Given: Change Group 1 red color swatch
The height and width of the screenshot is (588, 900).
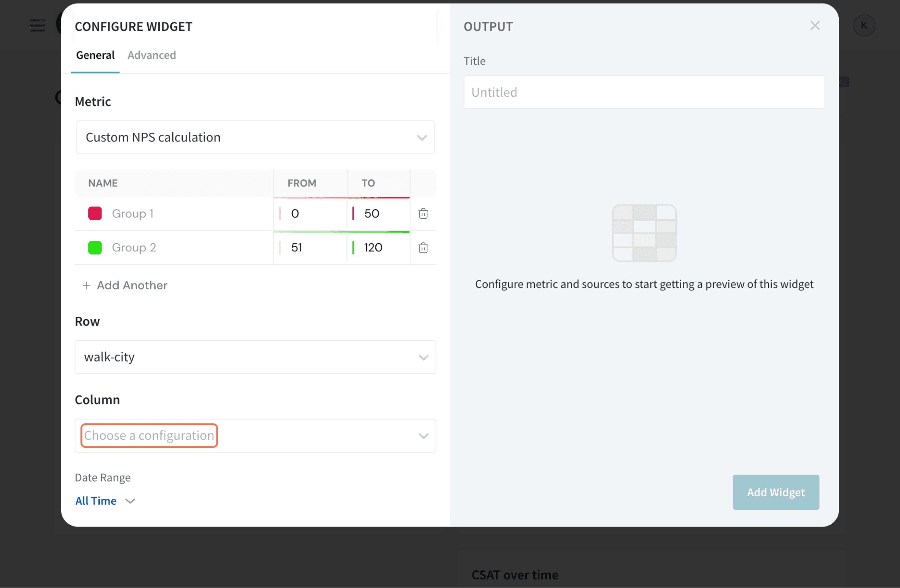Looking at the screenshot, I should point(95,214).
